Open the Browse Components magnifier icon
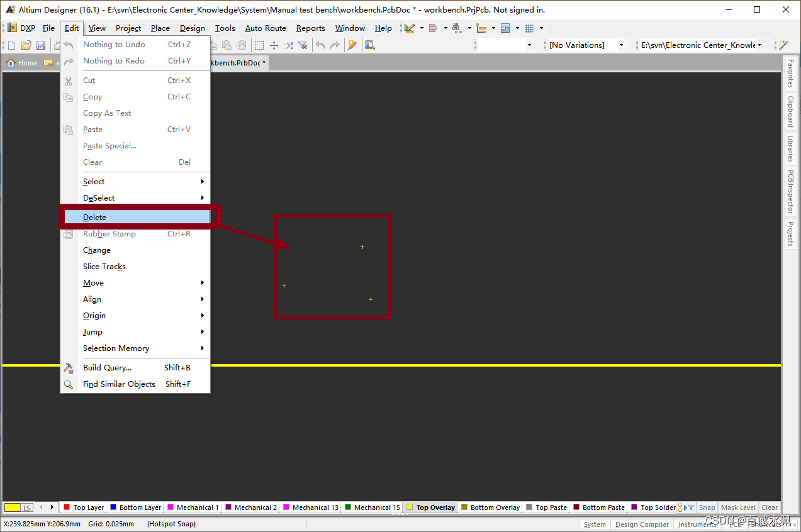801x532 pixels. click(370, 45)
